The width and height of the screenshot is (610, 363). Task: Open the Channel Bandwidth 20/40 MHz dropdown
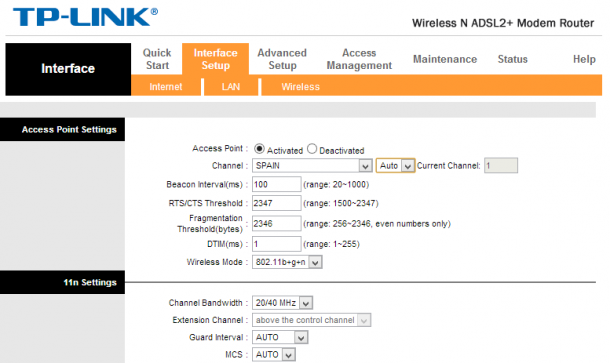(x=282, y=303)
